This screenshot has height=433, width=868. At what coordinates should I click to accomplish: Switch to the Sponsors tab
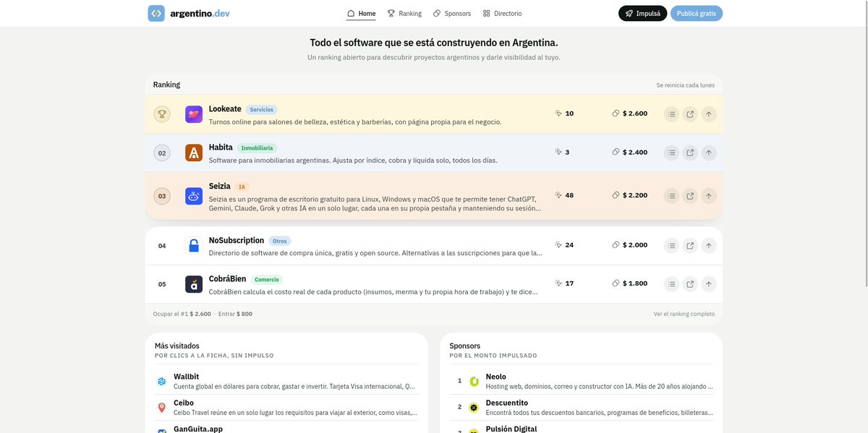pyautogui.click(x=452, y=13)
